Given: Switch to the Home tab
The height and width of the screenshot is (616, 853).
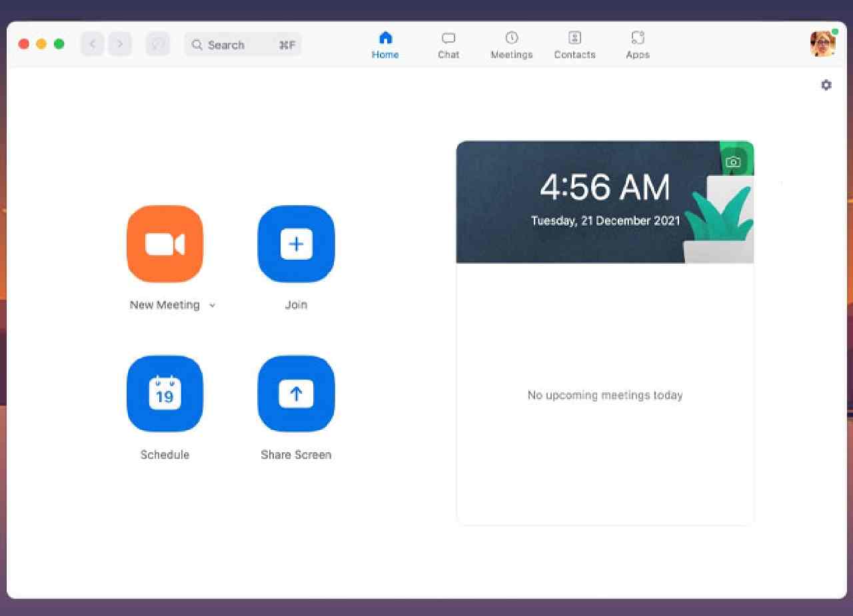Looking at the screenshot, I should click(385, 45).
